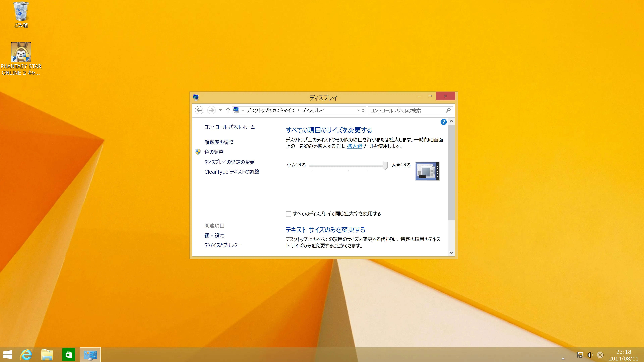The height and width of the screenshot is (362, 644).
Task: Open the ごみ箱 recycle bin desktop icon
Action: pyautogui.click(x=21, y=14)
